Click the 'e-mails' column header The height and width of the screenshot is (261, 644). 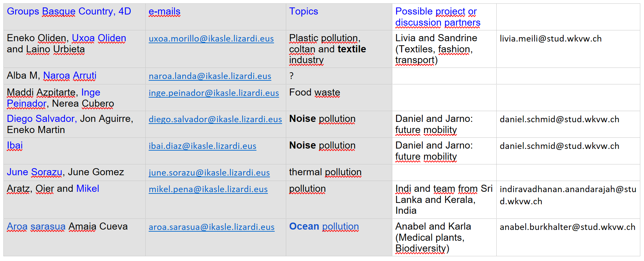[164, 11]
